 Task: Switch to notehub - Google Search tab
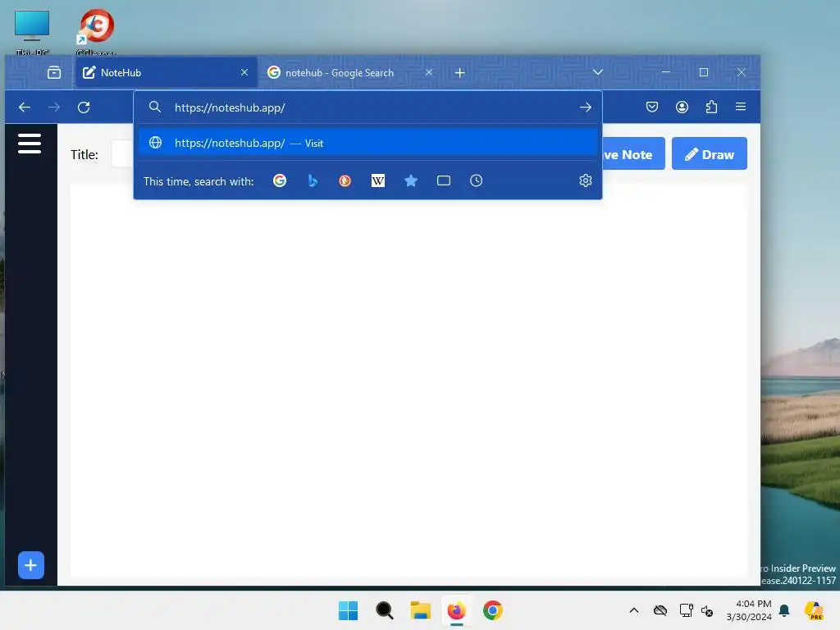349,72
